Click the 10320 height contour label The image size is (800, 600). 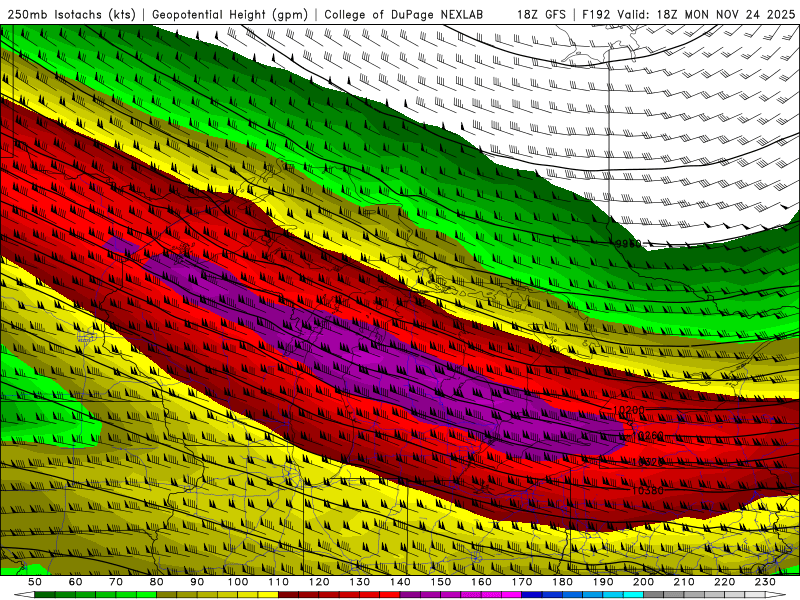point(648,462)
